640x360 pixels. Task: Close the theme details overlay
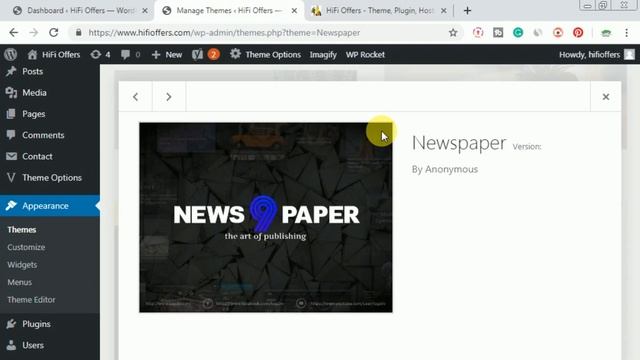pos(606,97)
